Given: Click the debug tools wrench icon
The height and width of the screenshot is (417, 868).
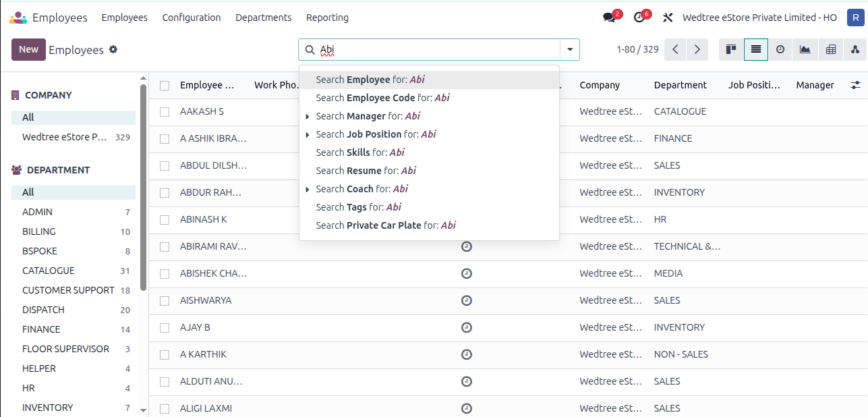Looking at the screenshot, I should (x=668, y=18).
